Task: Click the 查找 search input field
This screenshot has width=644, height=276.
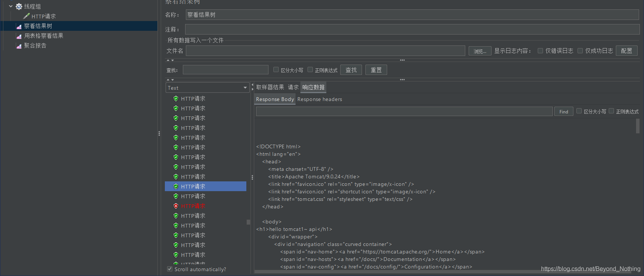Action: [226, 70]
